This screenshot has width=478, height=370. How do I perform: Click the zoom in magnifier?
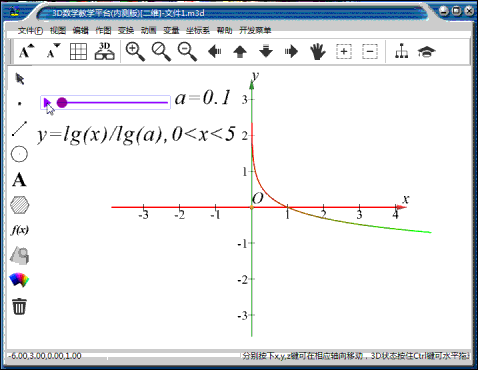135,52
